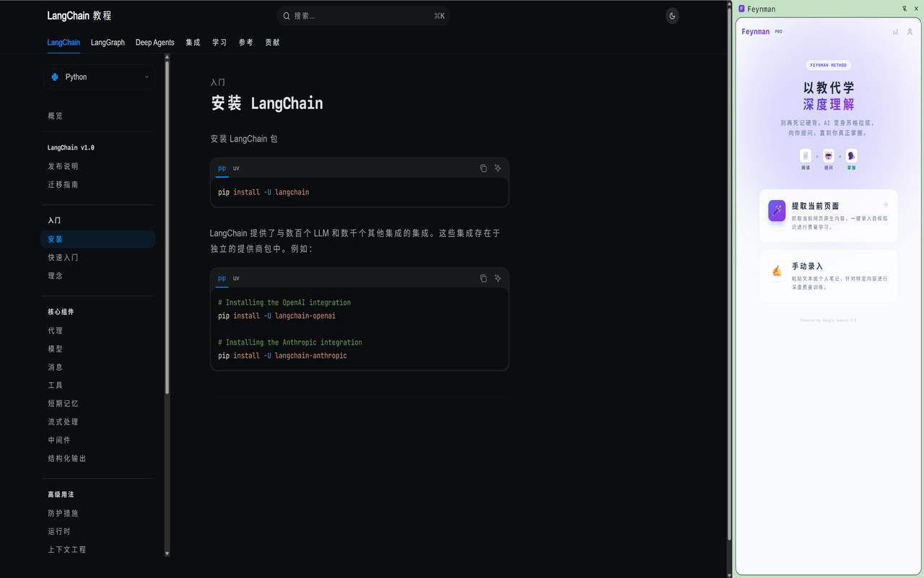The height and width of the screenshot is (578, 924).
Task: Click the writing hand icon of 手动录入
Action: coord(777,271)
